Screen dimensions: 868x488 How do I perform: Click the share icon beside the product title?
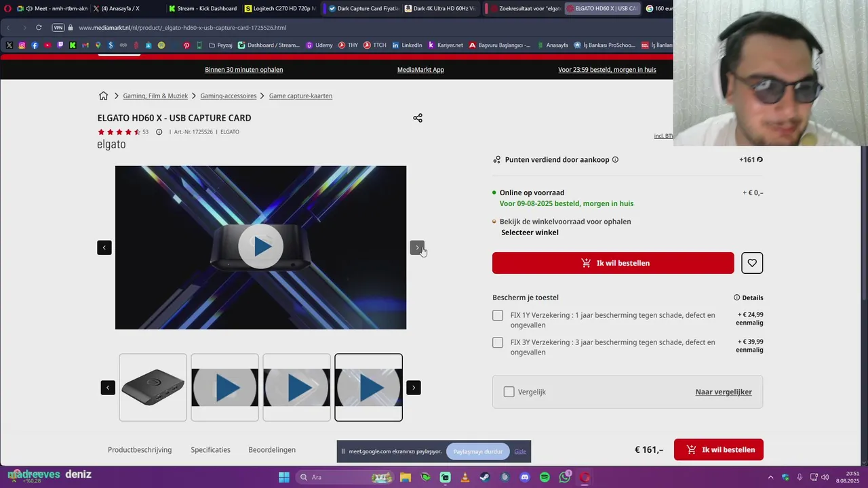(x=418, y=118)
